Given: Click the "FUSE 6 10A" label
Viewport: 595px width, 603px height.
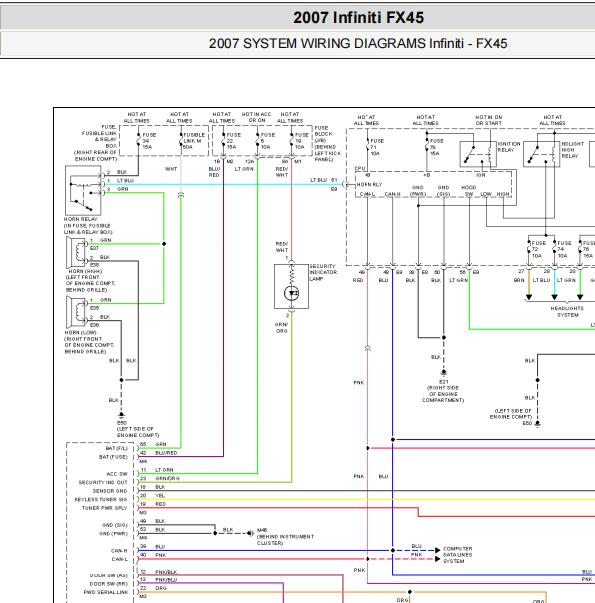Looking at the screenshot, I should [268, 141].
